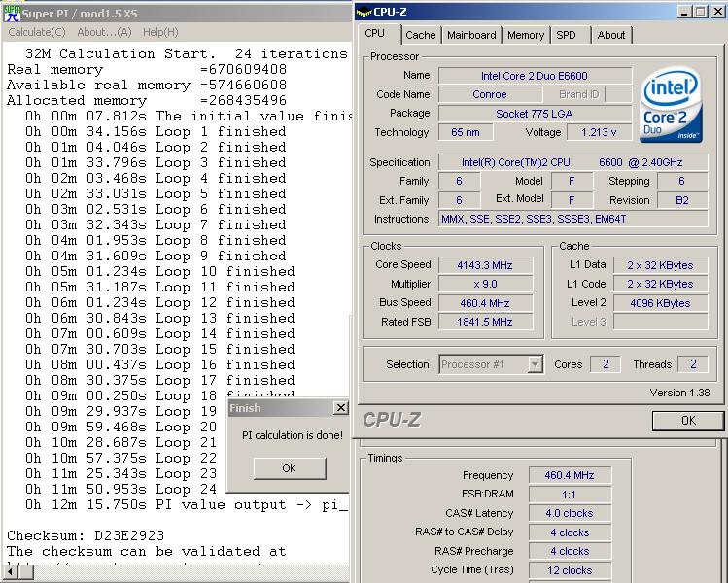This screenshot has height=583, width=728.
Task: Click the Ext. Family value 6
Action: pos(459,200)
